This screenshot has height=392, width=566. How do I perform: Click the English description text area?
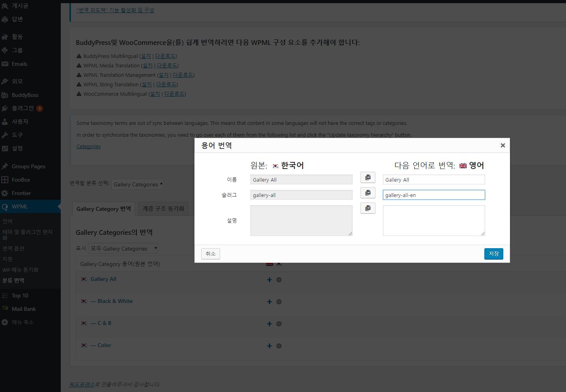pyautogui.click(x=434, y=221)
